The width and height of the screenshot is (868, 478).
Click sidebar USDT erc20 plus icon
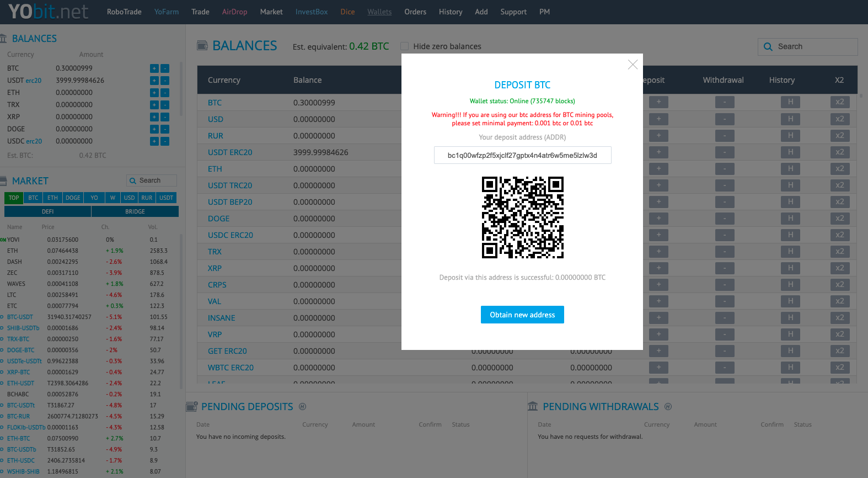tap(154, 81)
